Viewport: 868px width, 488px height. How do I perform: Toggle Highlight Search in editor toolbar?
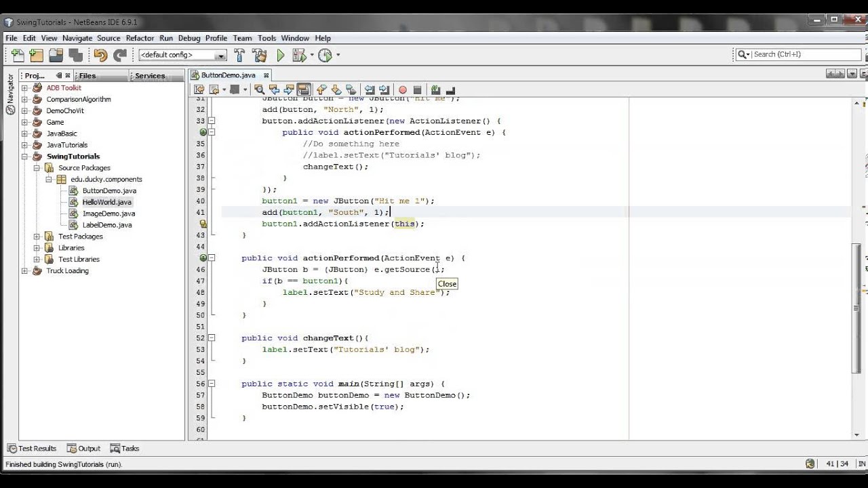304,89
